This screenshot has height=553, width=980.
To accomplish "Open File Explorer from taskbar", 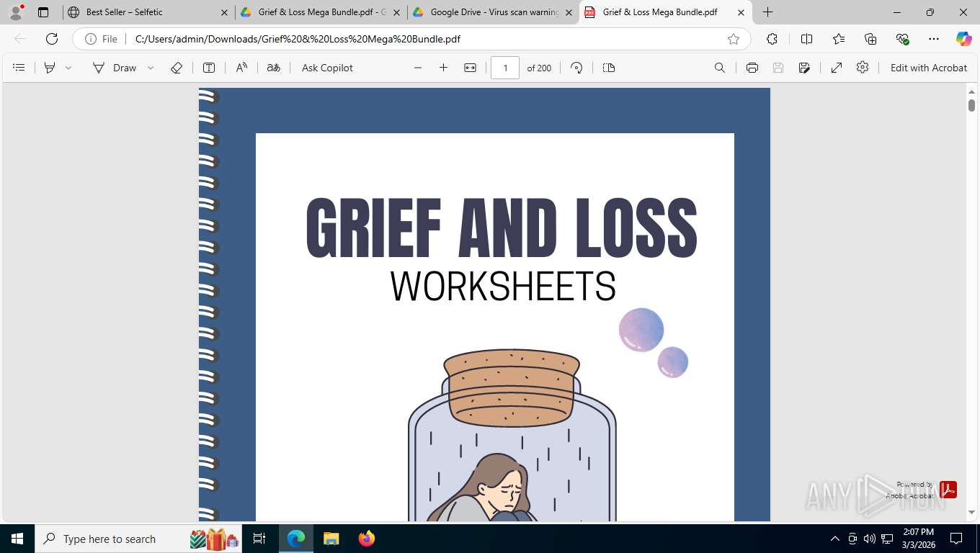I will click(331, 539).
